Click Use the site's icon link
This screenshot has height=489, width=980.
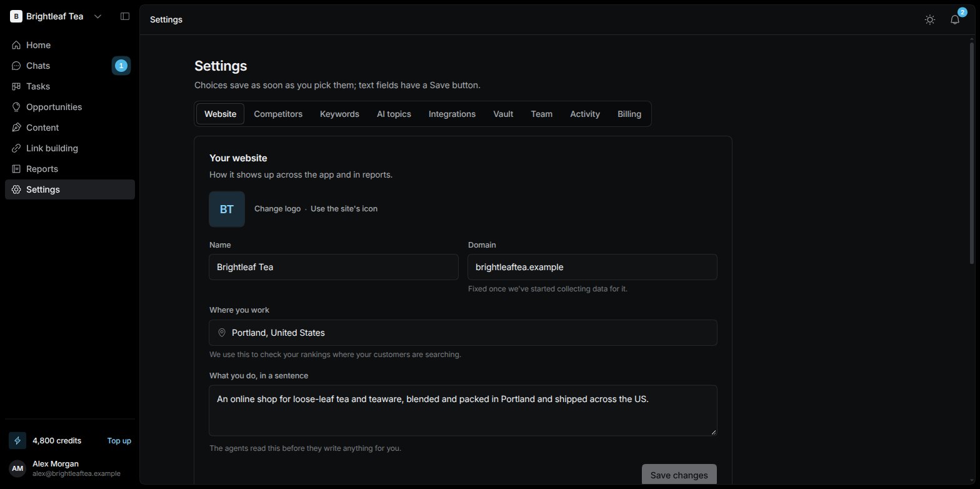tap(344, 209)
